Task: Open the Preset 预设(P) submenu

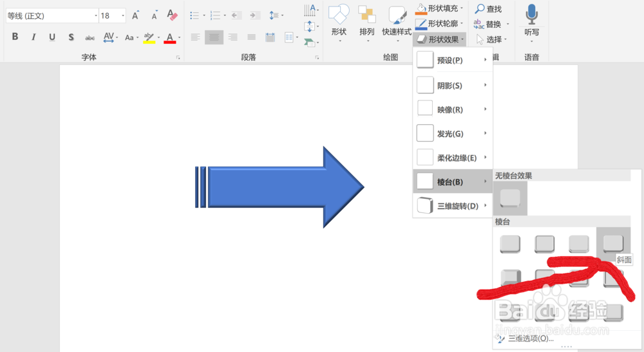Action: point(453,60)
